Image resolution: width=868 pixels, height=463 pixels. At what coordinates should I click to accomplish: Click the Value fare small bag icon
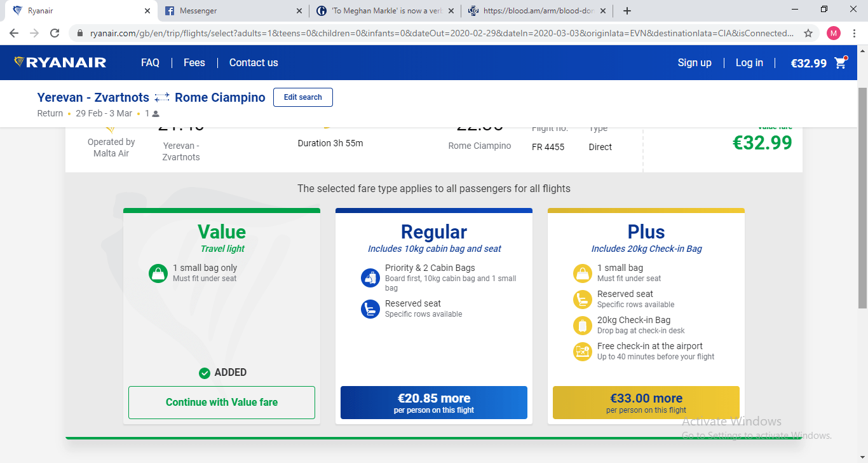(x=158, y=273)
